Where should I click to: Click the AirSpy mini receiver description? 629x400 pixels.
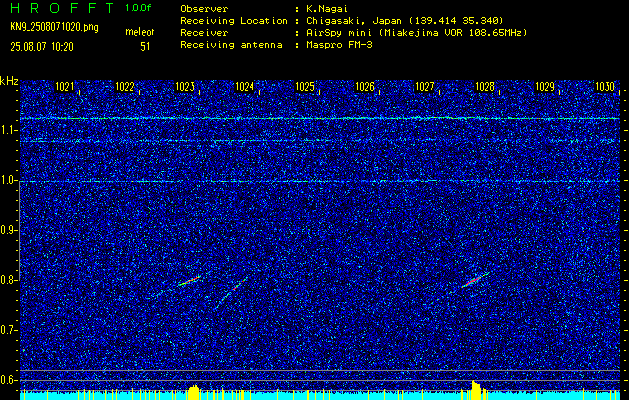[416, 33]
